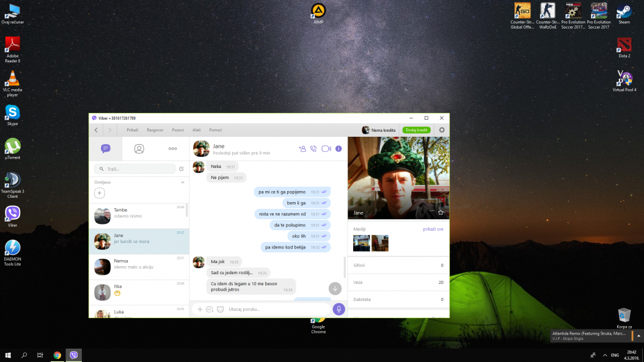
Task: Start a video call with Jane
Action: tap(326, 148)
